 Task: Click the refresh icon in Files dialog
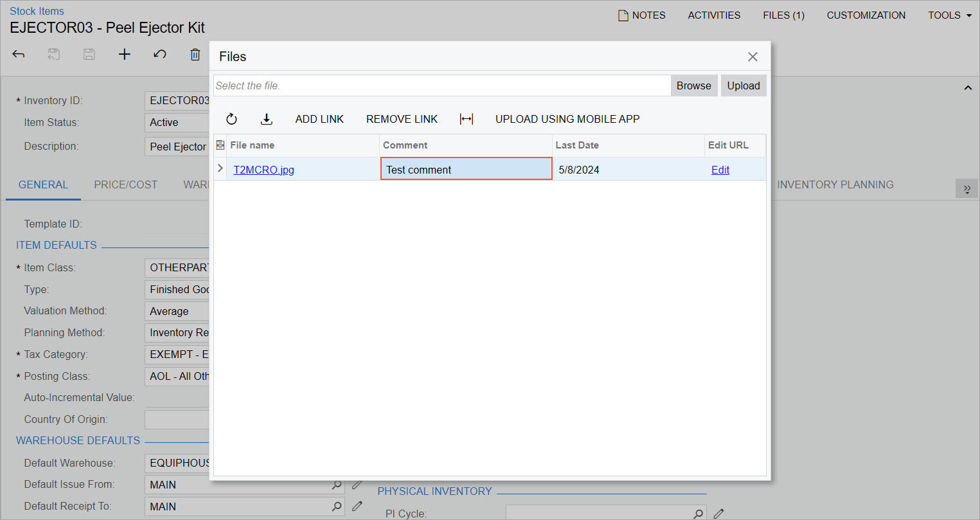231,119
